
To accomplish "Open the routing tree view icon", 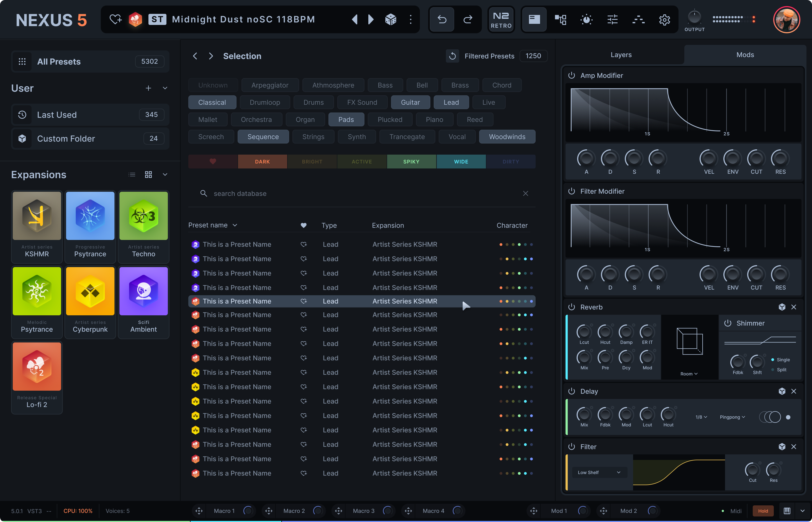I will click(x=560, y=19).
